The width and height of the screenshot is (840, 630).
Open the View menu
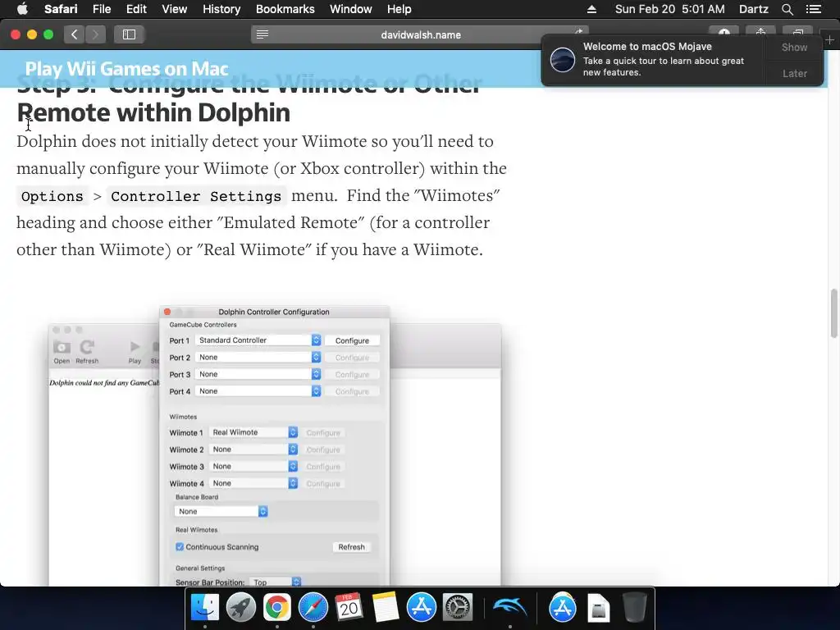pos(174,9)
